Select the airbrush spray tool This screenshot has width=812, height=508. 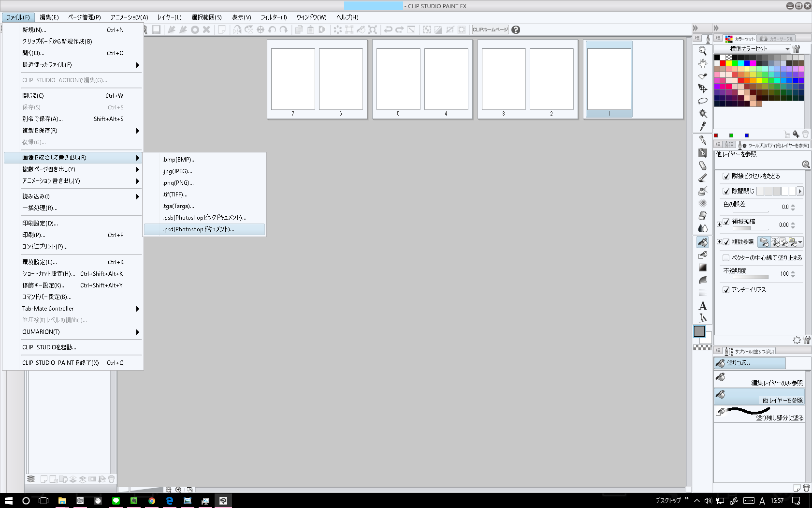click(703, 191)
